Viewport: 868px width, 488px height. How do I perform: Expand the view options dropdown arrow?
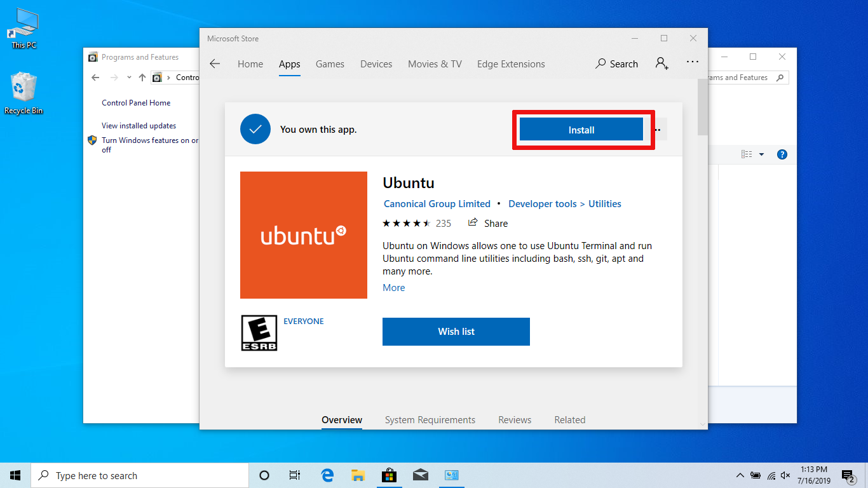point(762,154)
